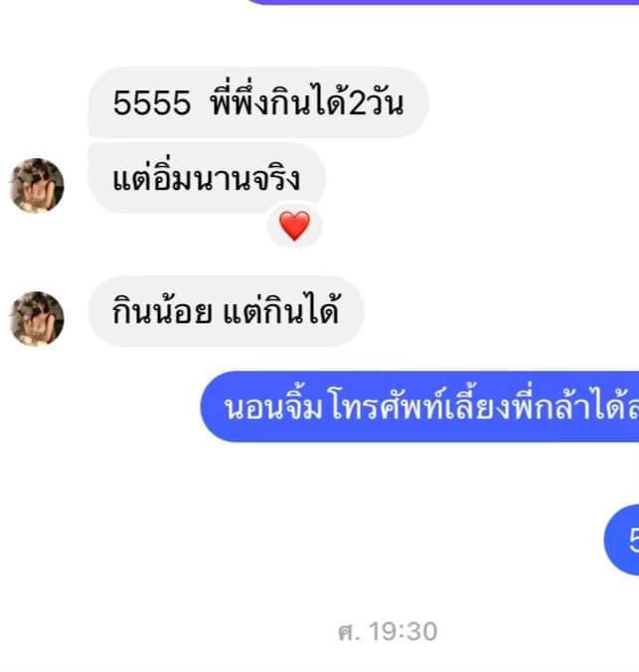Tap the blue sent message นอนจิ้มโทรศัพท์
Viewport: 639px width, 672px height.
pos(420,407)
